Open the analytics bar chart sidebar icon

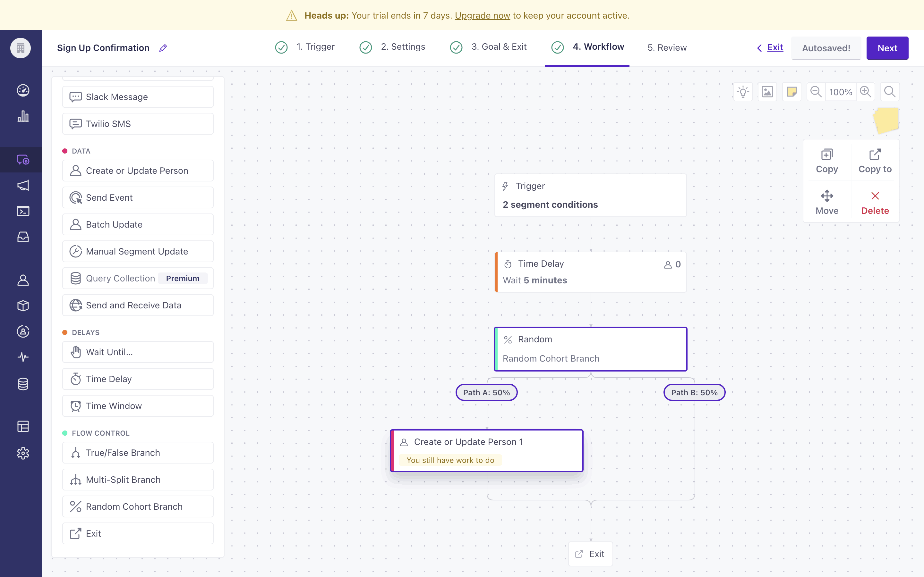tap(23, 116)
